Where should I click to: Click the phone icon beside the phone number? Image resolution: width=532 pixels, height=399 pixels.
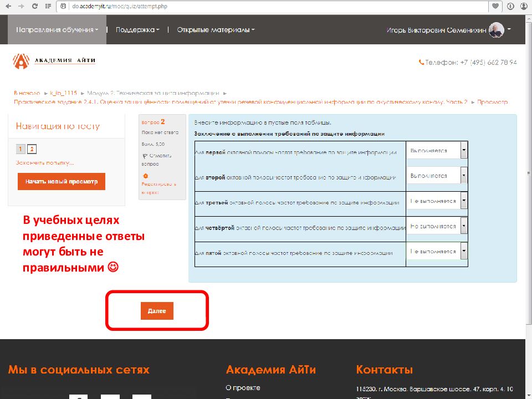point(422,63)
